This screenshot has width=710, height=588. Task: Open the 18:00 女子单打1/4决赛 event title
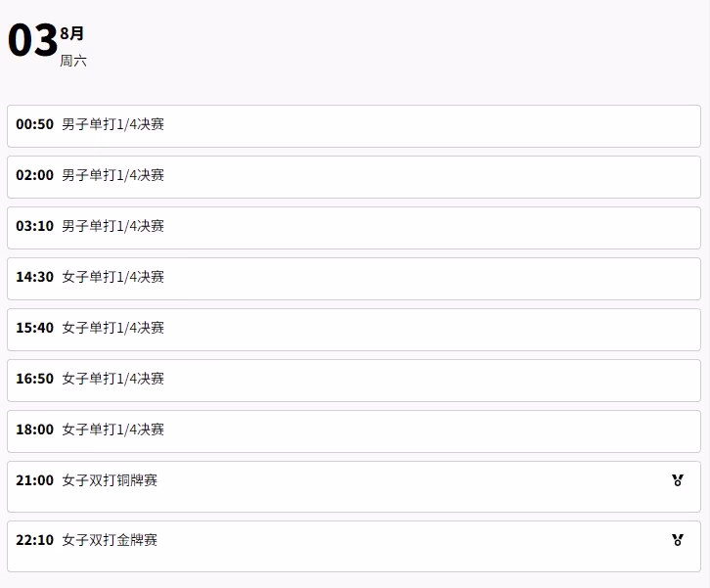click(112, 430)
